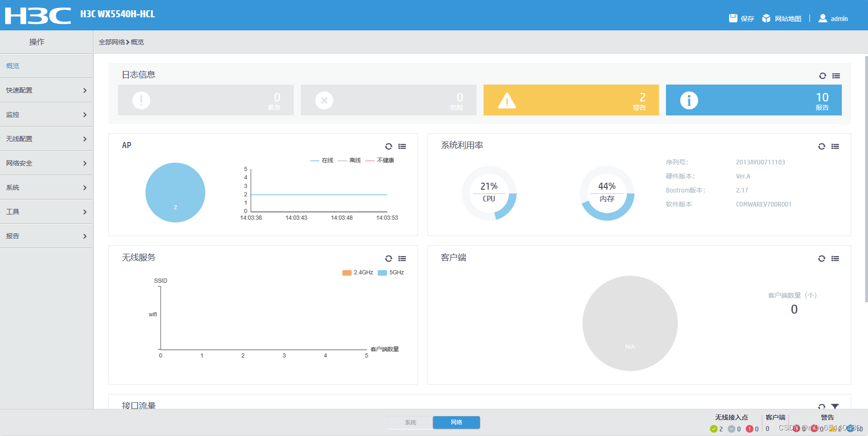Click the CPU 21% usage gauge

[x=489, y=193]
